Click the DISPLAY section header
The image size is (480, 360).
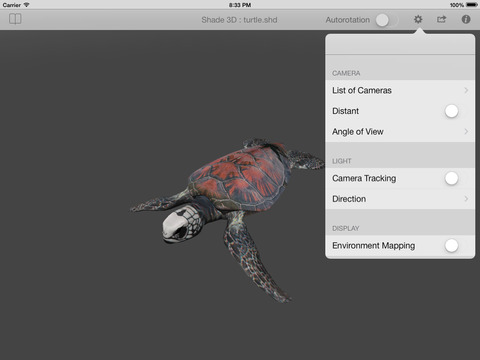click(346, 229)
